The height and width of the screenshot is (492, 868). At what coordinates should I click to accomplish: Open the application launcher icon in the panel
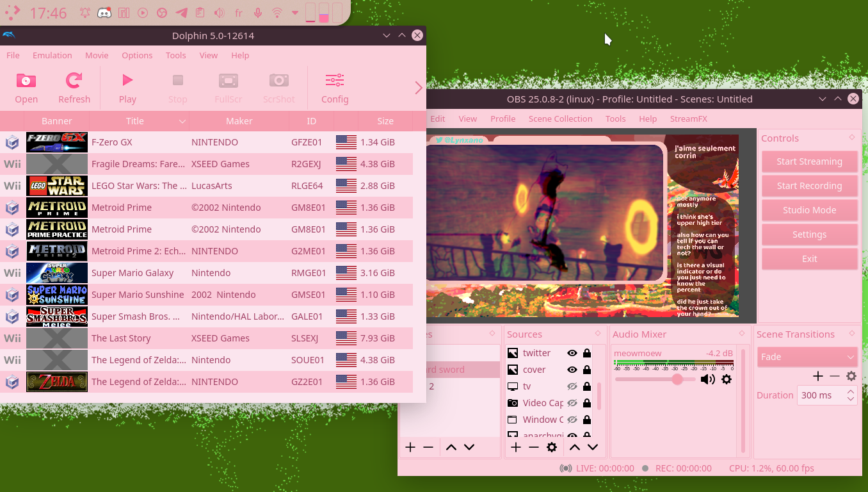12,12
